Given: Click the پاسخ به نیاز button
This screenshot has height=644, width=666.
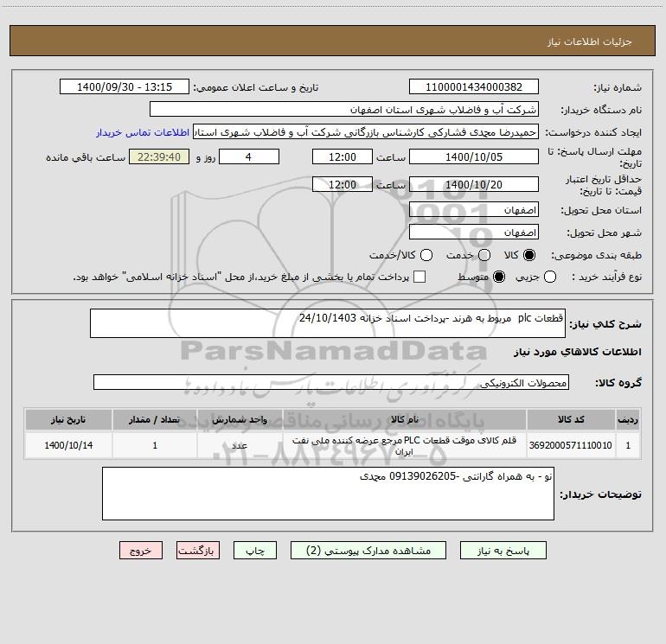Looking at the screenshot, I should (503, 551).
